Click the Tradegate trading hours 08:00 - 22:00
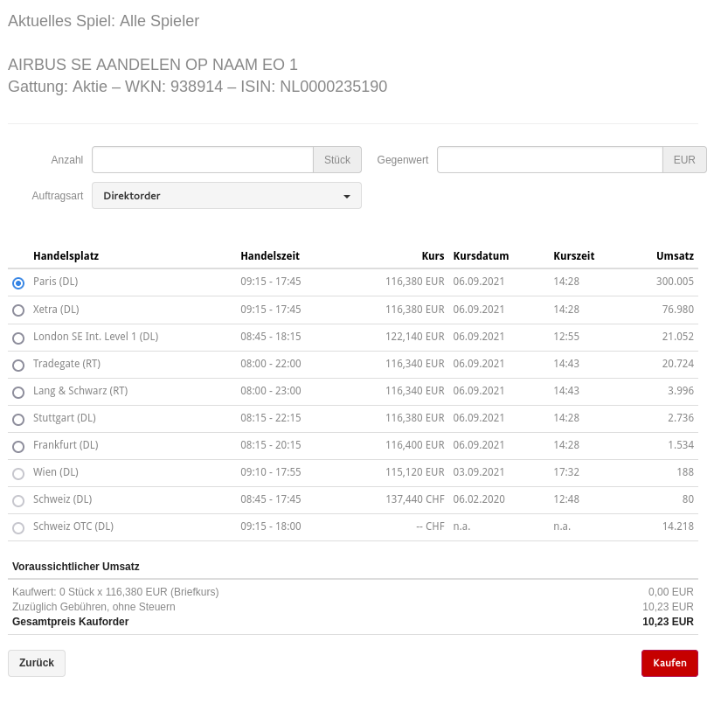This screenshot has height=704, width=728. (270, 364)
